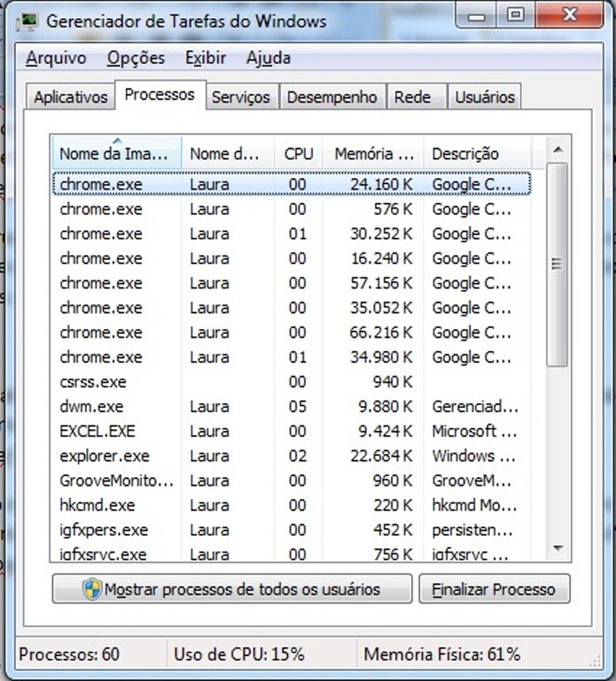This screenshot has height=681, width=616.
Task: Select the EXCEL.EXE process row
Action: coord(250,431)
